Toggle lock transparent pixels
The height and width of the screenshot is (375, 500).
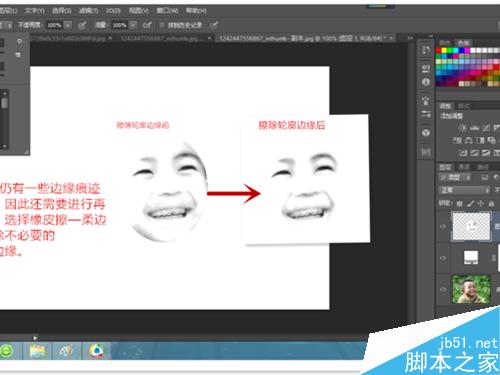pyautogui.click(x=460, y=203)
